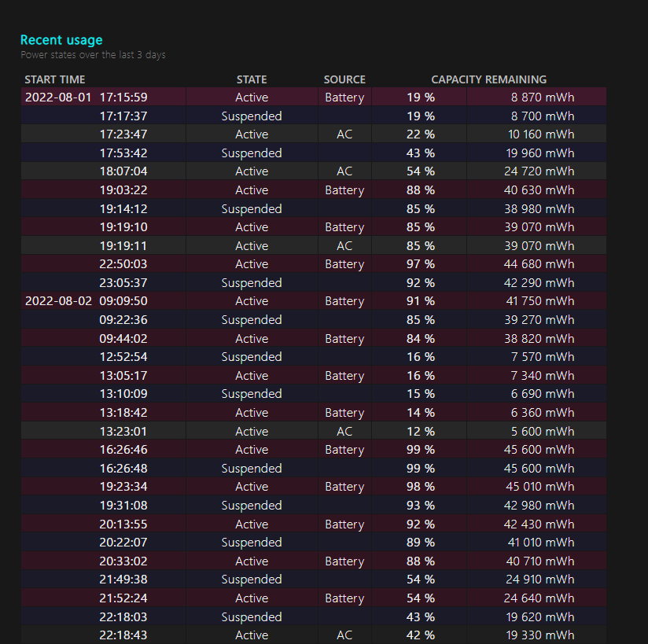
Task: Click the SOURCE column header
Action: pyautogui.click(x=344, y=79)
